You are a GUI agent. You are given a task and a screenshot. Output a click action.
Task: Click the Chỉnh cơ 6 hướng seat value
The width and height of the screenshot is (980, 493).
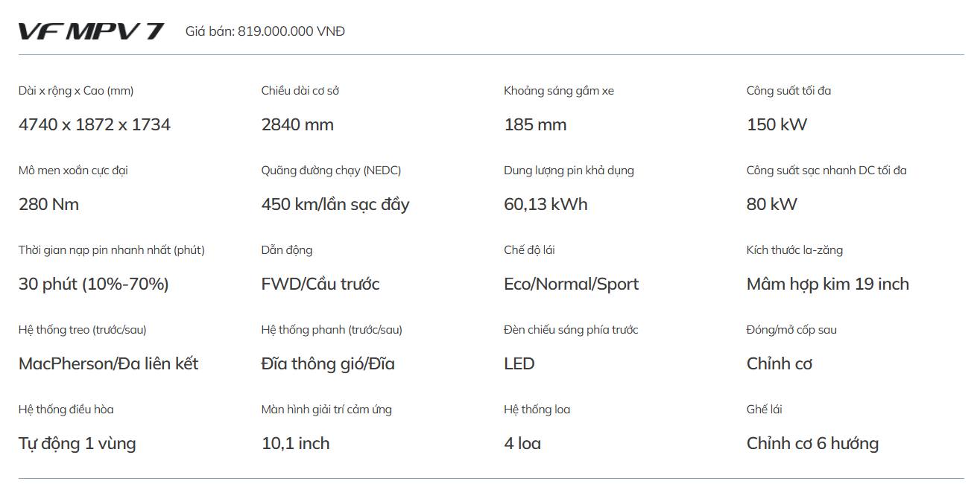[x=812, y=443]
